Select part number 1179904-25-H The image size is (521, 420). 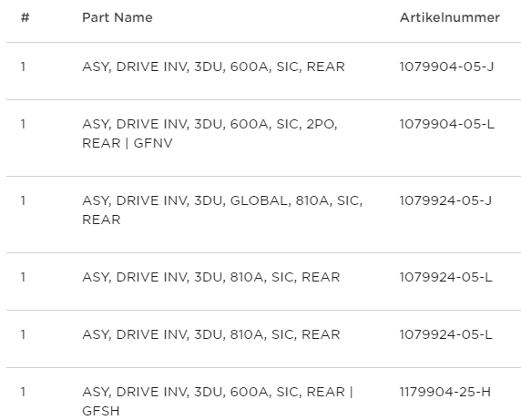pyautogui.click(x=445, y=392)
